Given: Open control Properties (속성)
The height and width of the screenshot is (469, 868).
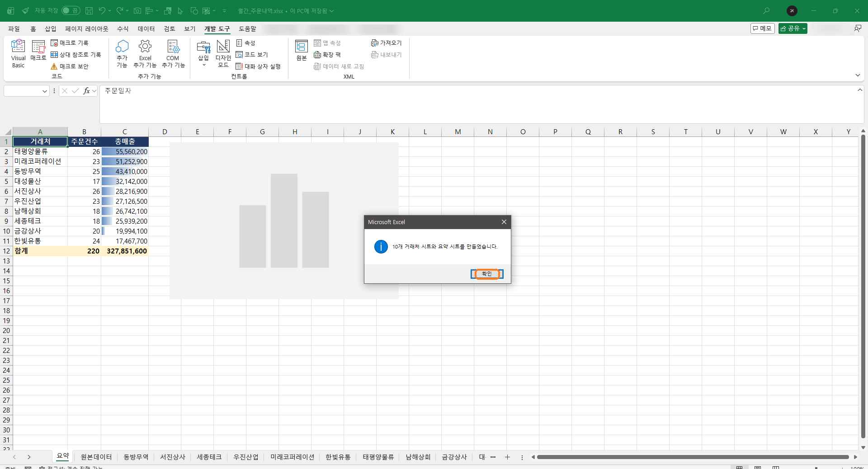Looking at the screenshot, I should click(x=246, y=43).
